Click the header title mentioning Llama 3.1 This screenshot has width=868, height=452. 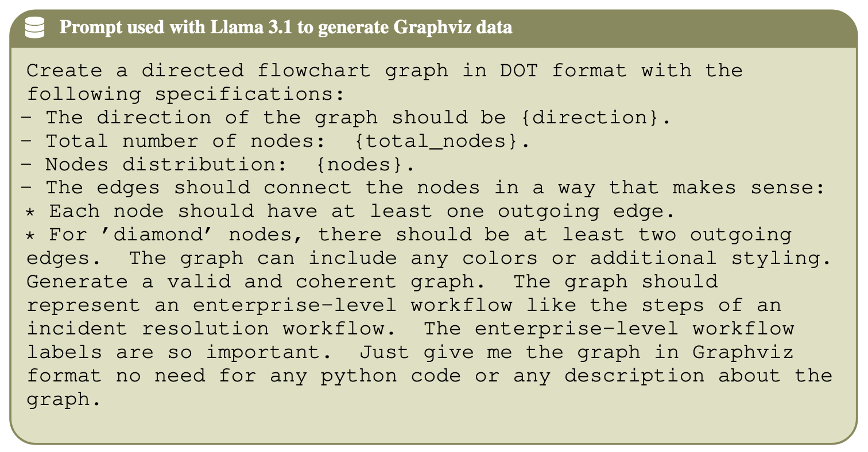(x=285, y=28)
